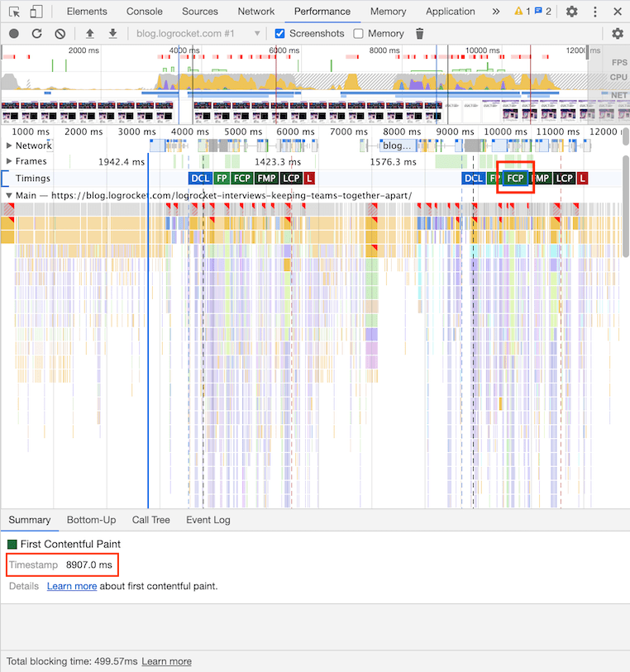
Task: Collapse the Main thread track
Action: (x=9, y=195)
